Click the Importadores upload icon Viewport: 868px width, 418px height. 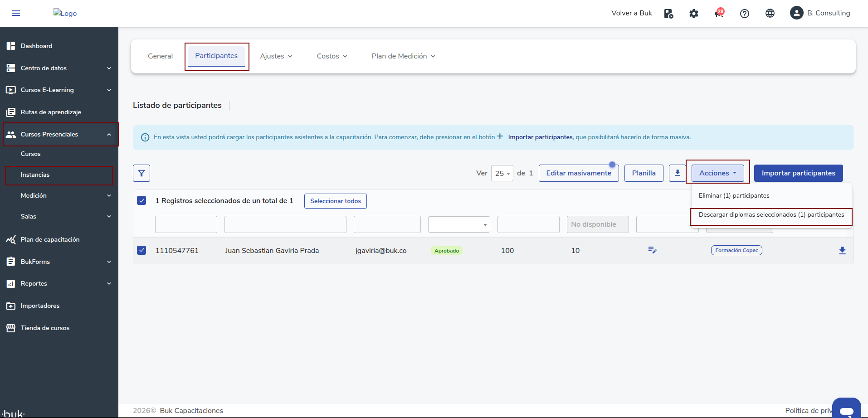tap(11, 306)
